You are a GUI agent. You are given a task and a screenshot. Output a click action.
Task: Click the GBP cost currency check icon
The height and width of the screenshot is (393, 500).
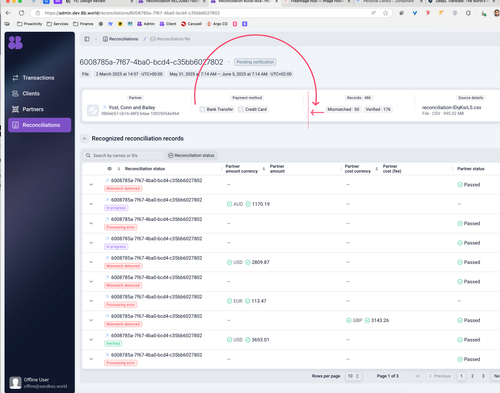pyautogui.click(x=349, y=320)
